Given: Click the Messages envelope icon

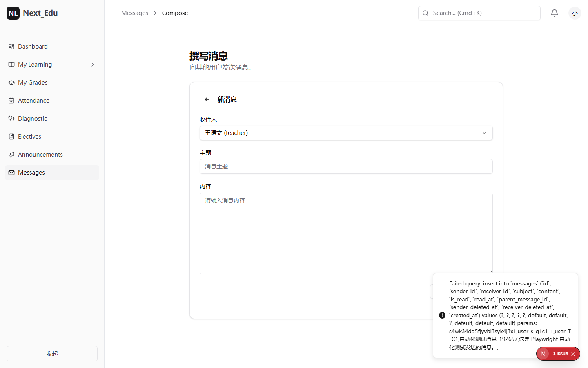Looking at the screenshot, I should [x=11, y=173].
